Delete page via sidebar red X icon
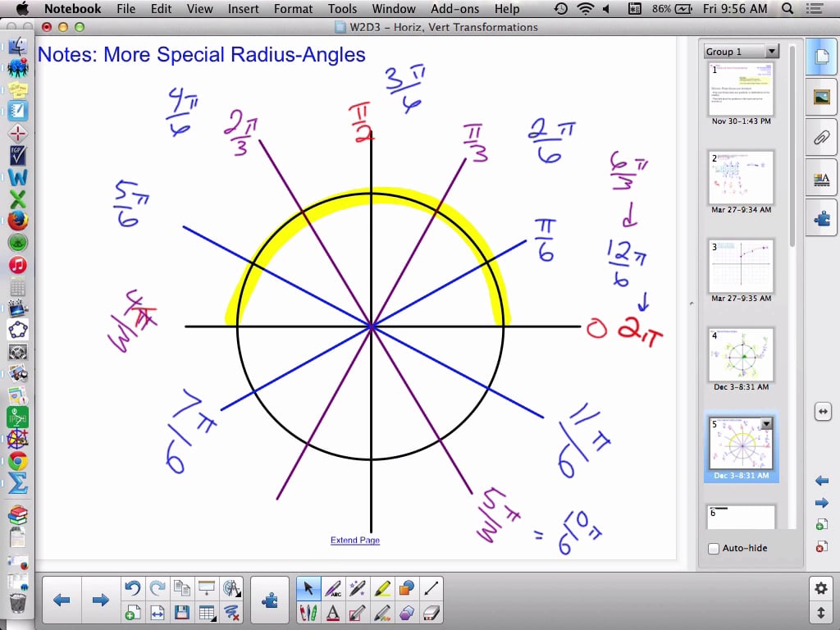 (821, 546)
